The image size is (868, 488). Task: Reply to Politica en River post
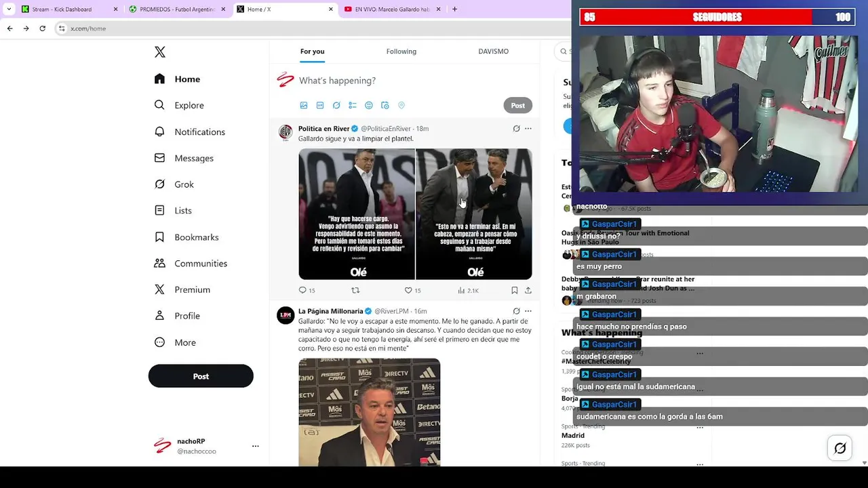click(307, 290)
